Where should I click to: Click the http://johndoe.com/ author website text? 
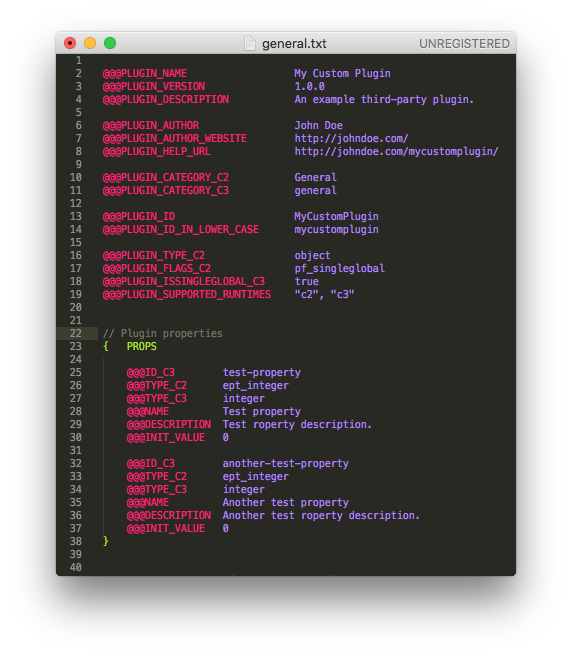351,138
